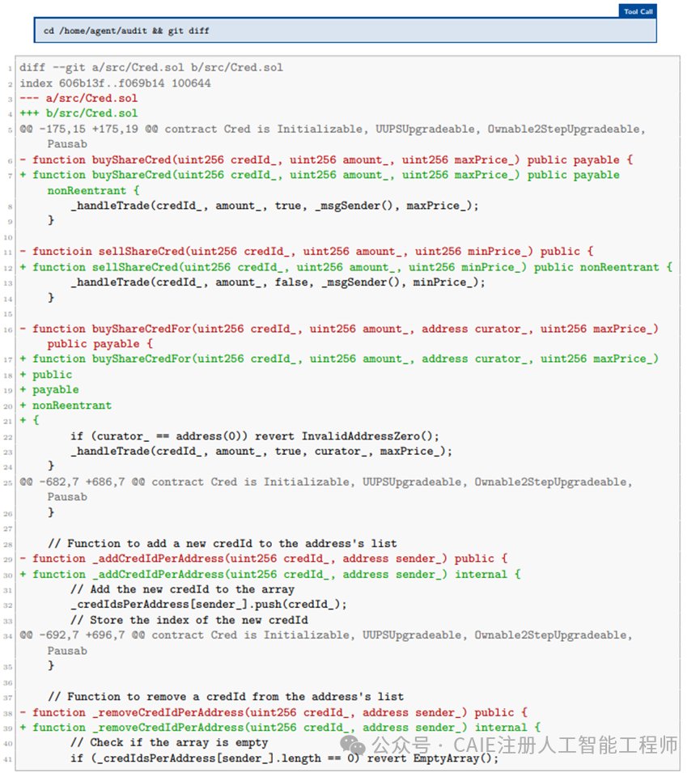Select added green 'function buyShareCredFor' line

[x=339, y=359]
